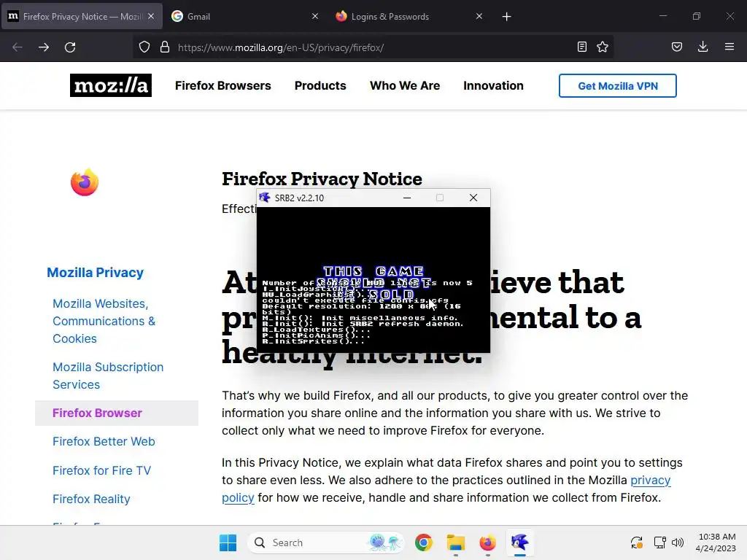Screen dimensions: 747x560
Task: Open the Firefox downloads panel
Action: click(x=703, y=47)
